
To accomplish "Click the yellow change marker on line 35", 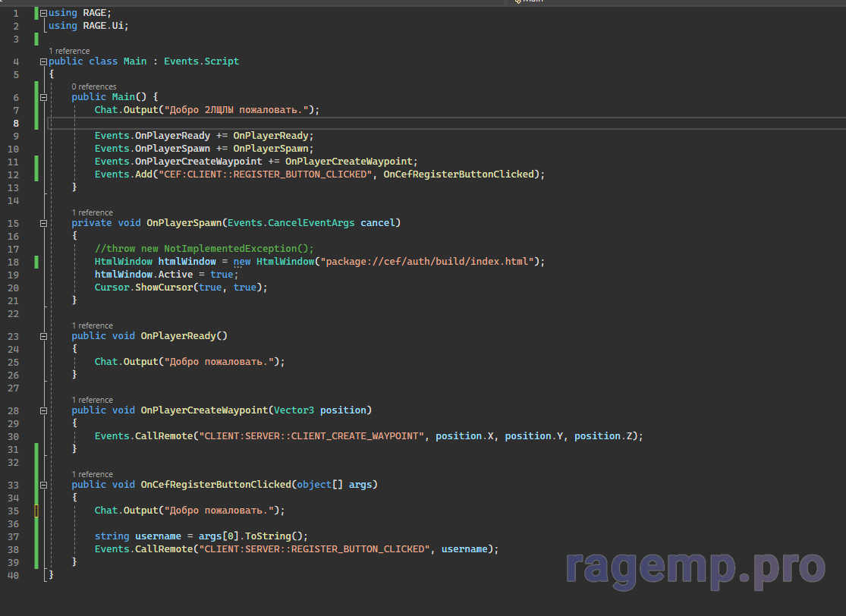I will (36, 511).
